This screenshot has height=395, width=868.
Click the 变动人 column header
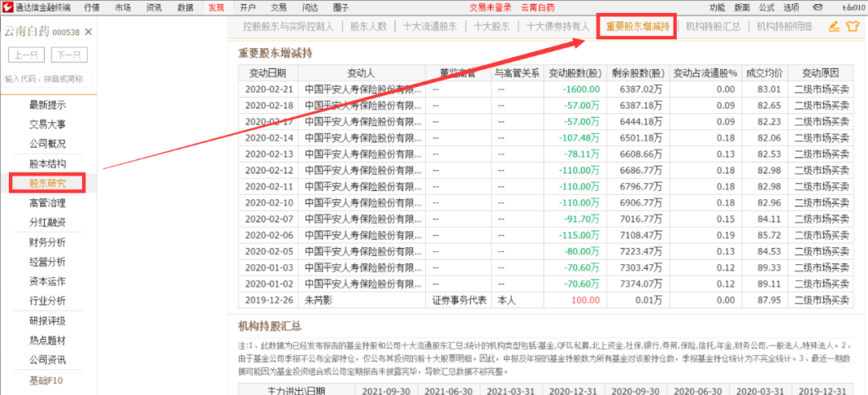[x=362, y=73]
